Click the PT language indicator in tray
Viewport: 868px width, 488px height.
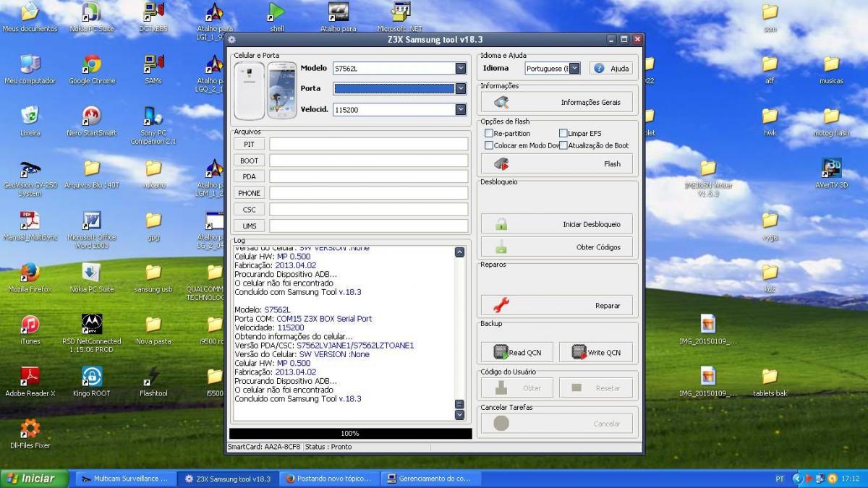(x=780, y=479)
